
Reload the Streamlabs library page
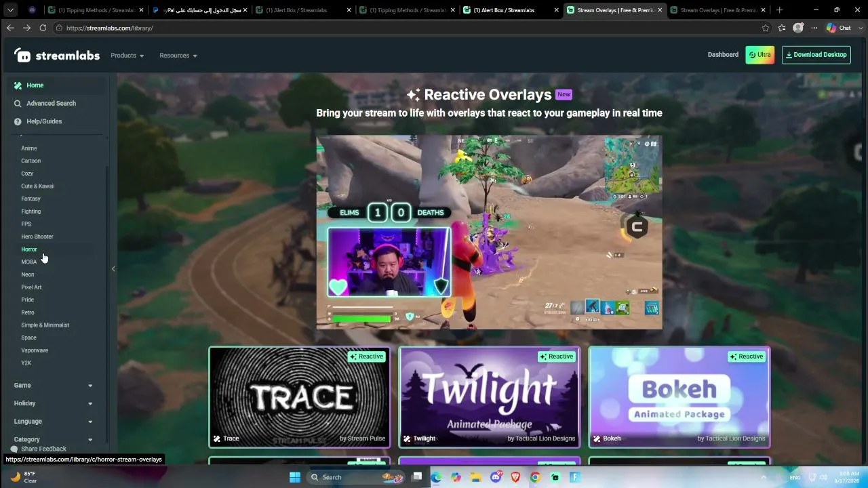(43, 28)
